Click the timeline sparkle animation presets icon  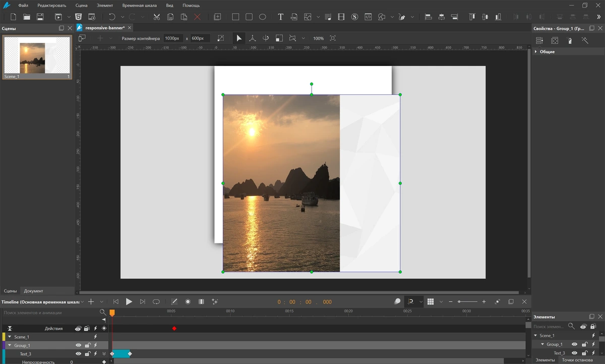(215, 301)
